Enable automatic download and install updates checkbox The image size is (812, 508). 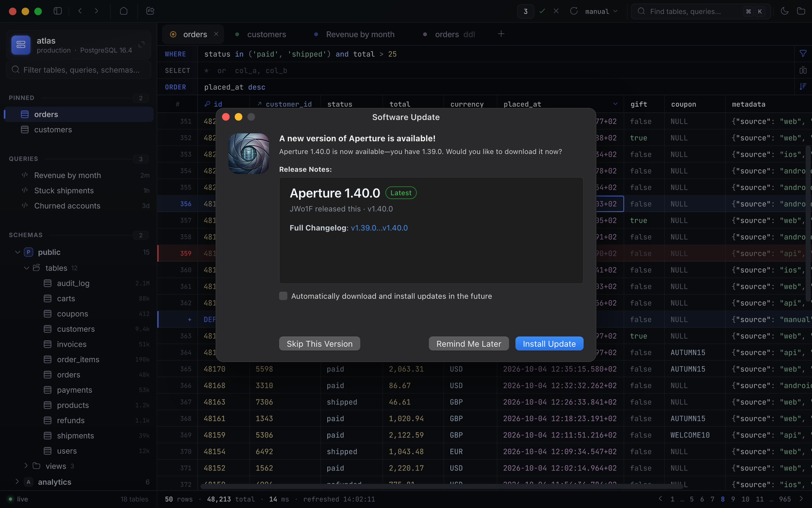283,296
